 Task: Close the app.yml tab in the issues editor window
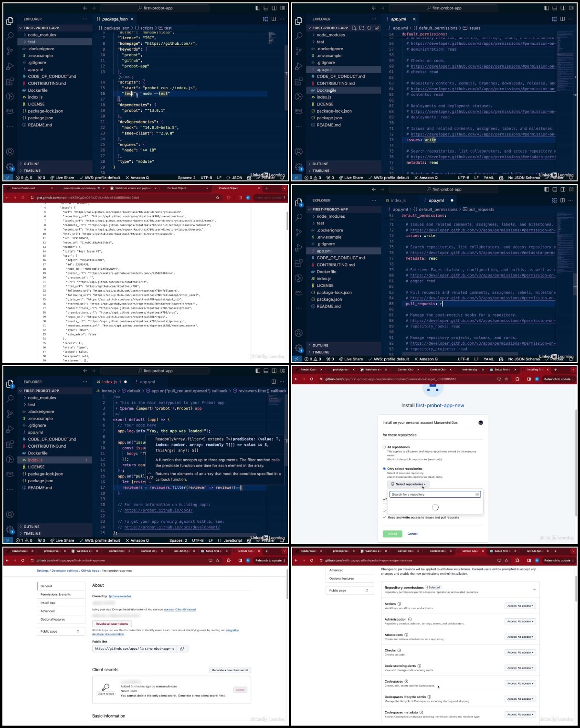414,19
